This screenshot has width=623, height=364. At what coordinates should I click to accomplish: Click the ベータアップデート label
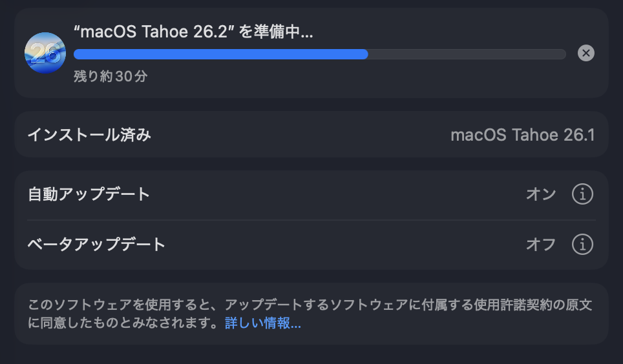point(96,245)
